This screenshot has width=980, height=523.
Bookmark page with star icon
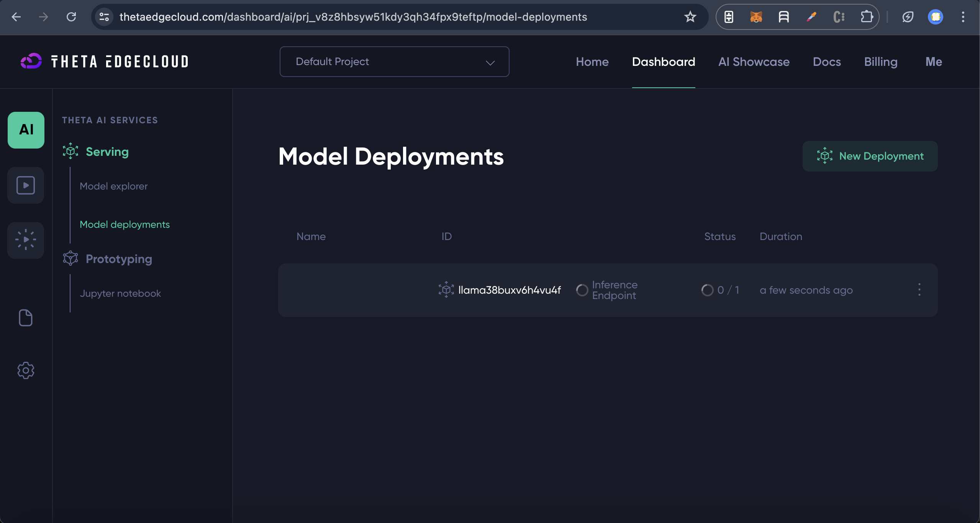(690, 17)
